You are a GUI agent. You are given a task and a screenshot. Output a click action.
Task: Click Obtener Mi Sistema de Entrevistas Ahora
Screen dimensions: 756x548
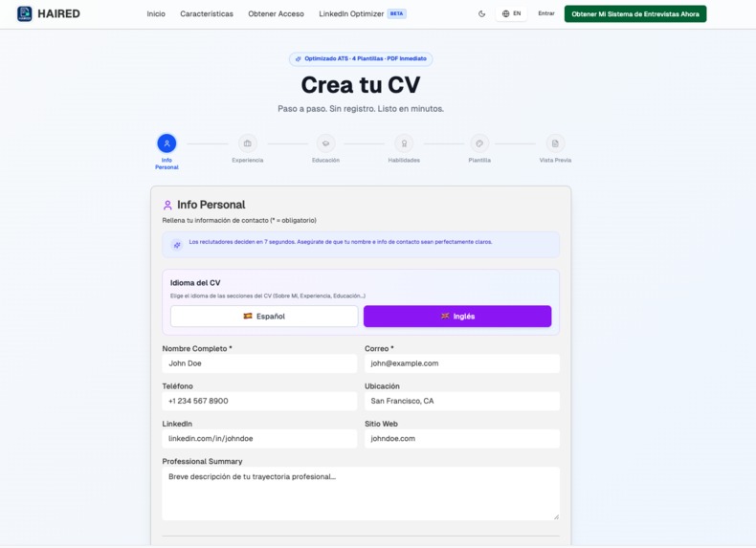click(x=635, y=14)
